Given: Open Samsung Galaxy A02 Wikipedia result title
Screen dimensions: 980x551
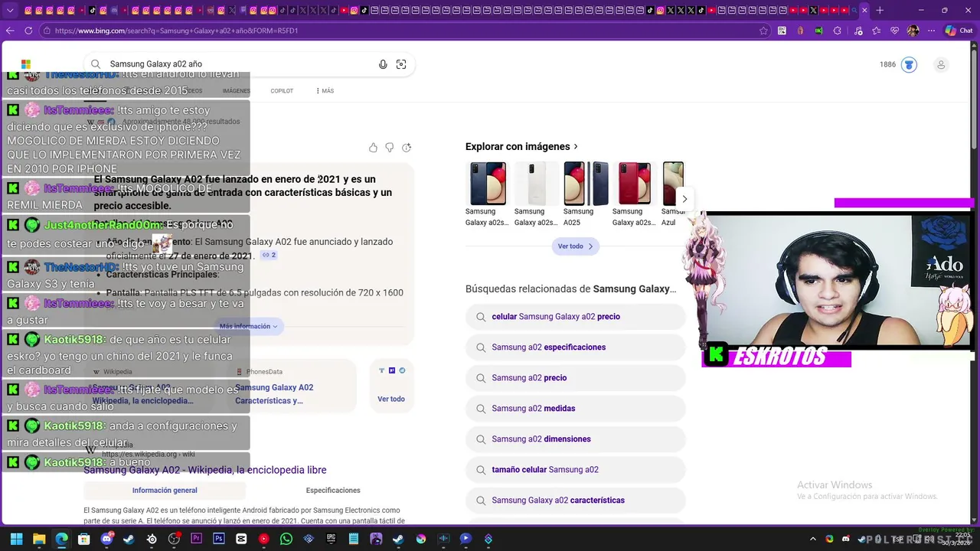Looking at the screenshot, I should (205, 470).
